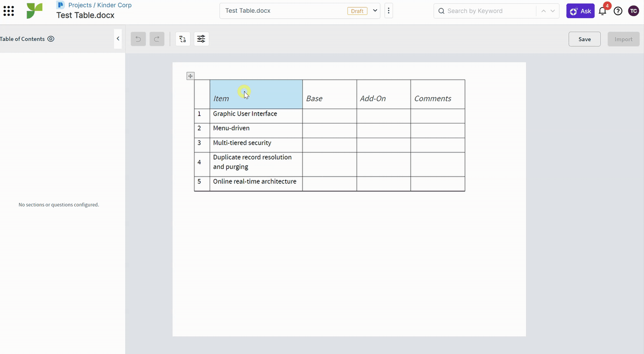The width and height of the screenshot is (644, 354).
Task: Click the Undo button
Action: point(138,39)
